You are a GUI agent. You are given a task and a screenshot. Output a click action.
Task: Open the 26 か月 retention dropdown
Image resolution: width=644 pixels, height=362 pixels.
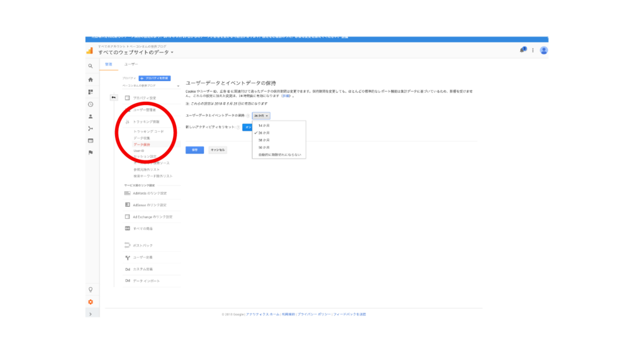pos(261,116)
